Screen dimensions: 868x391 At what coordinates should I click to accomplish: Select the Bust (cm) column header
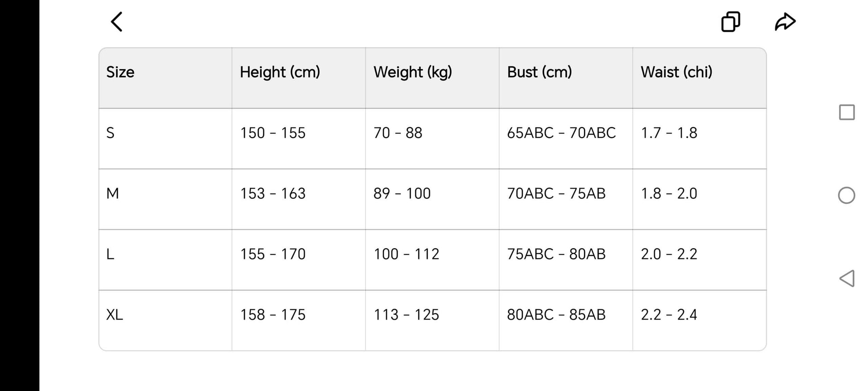tap(539, 72)
